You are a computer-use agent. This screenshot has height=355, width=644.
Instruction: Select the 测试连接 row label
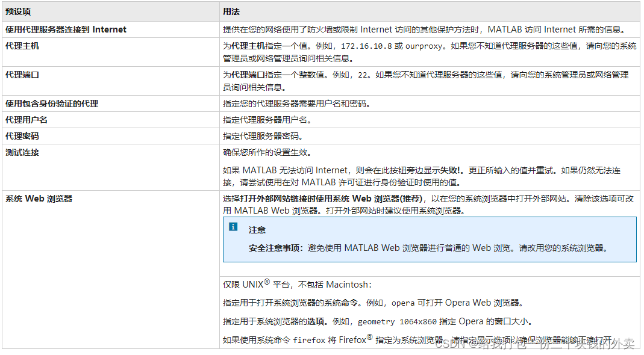22,152
